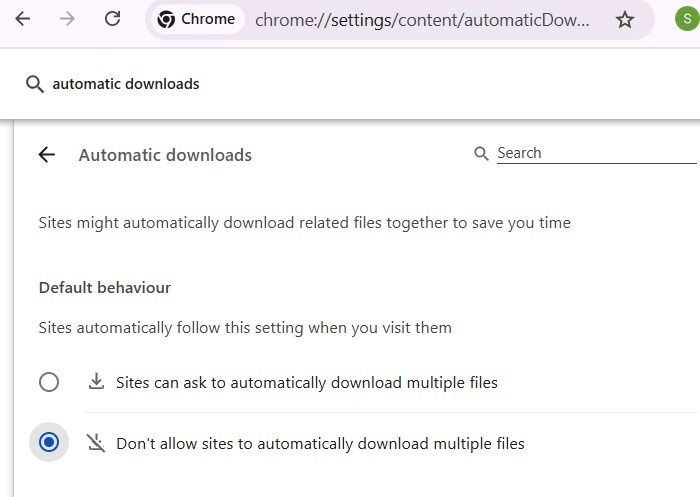Click the browser back arrow

click(x=23, y=19)
